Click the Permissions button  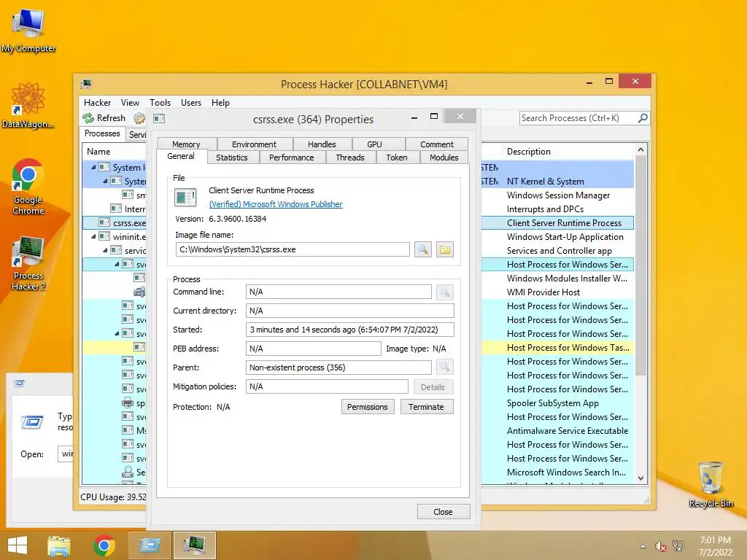pos(368,407)
